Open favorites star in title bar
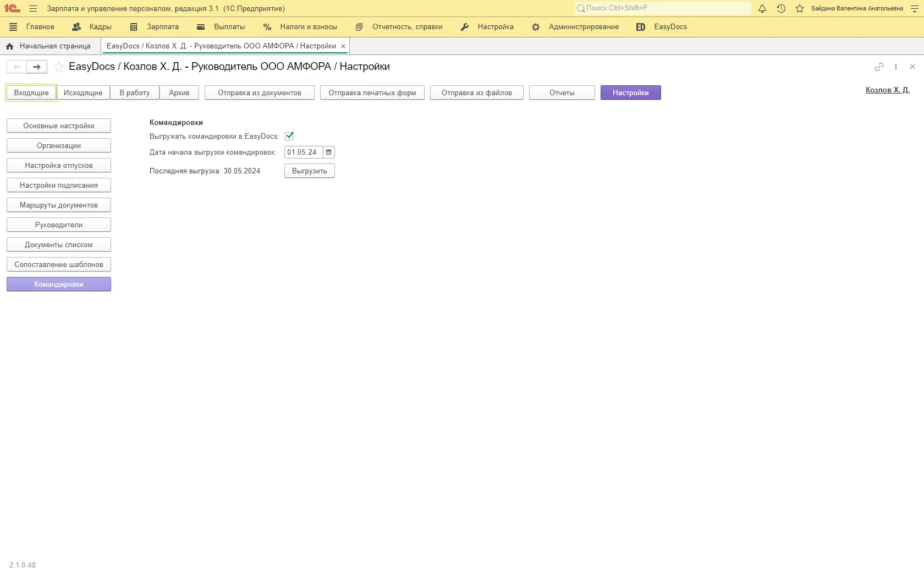924x578 pixels. click(x=800, y=9)
